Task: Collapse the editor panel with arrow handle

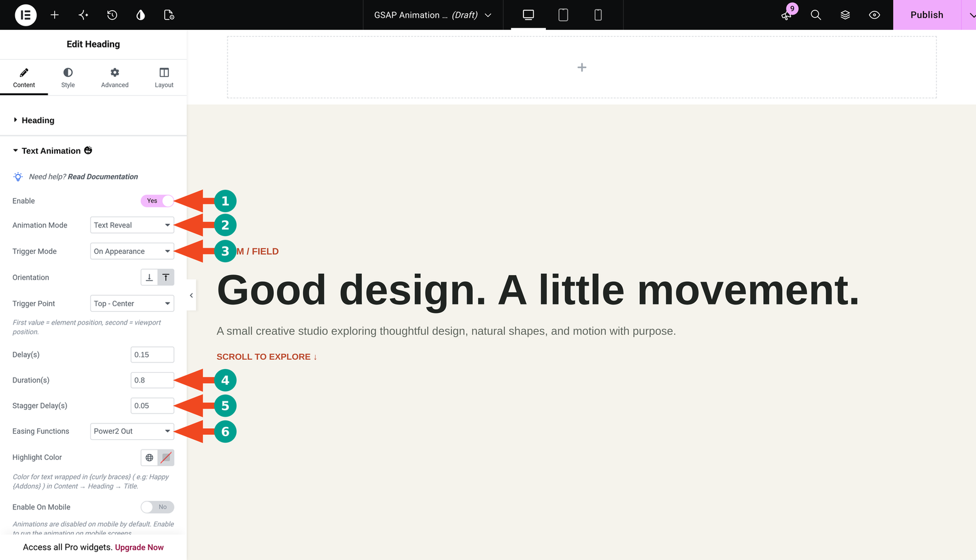Action: point(191,295)
